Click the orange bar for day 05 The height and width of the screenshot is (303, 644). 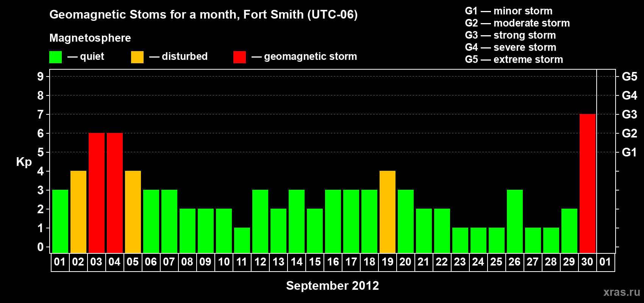(x=133, y=212)
